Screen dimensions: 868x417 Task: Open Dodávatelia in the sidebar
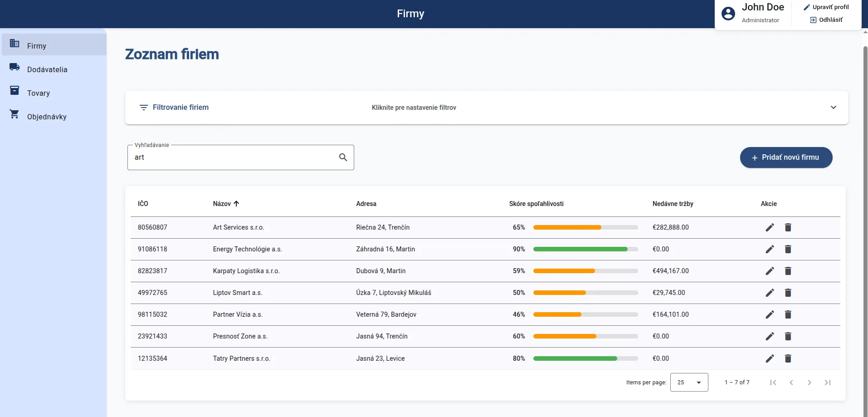[47, 69]
